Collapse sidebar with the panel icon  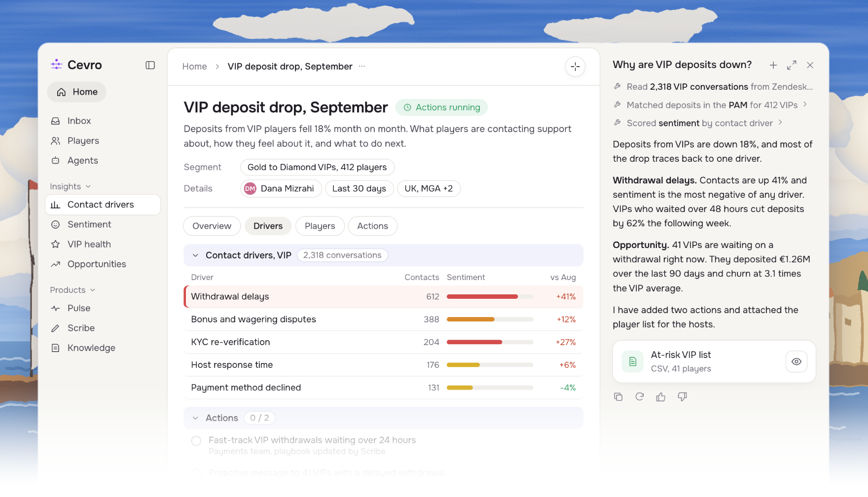coord(150,65)
